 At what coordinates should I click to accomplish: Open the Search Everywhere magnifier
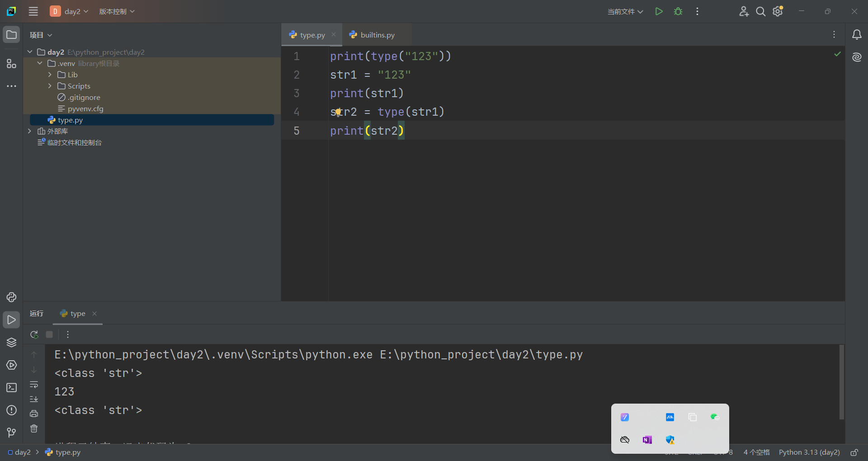(x=761, y=11)
